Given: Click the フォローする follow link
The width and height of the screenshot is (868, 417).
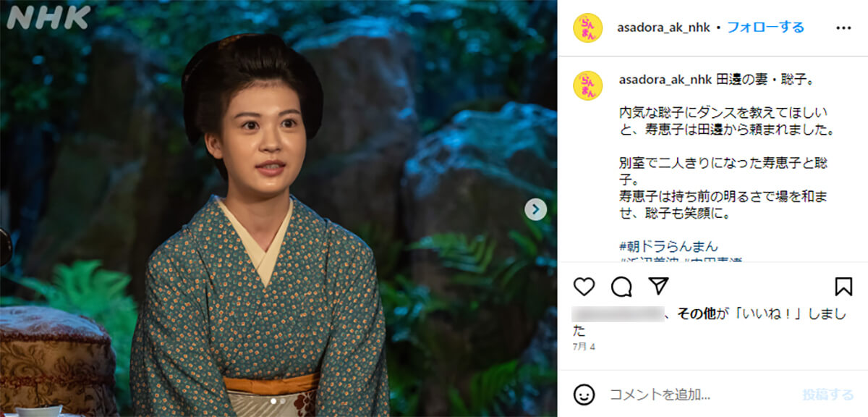Looking at the screenshot, I should 765,28.
